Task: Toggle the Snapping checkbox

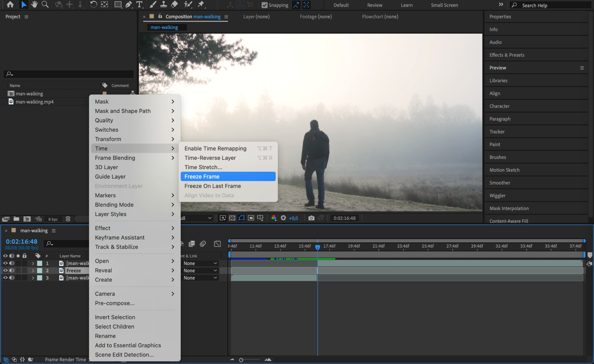Action: 264,5
